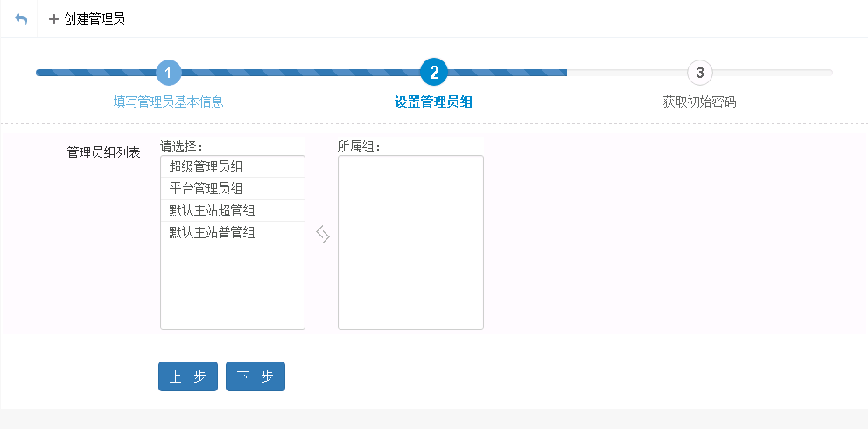
Task: Click the transfer arrows between the lists
Action: point(322,234)
